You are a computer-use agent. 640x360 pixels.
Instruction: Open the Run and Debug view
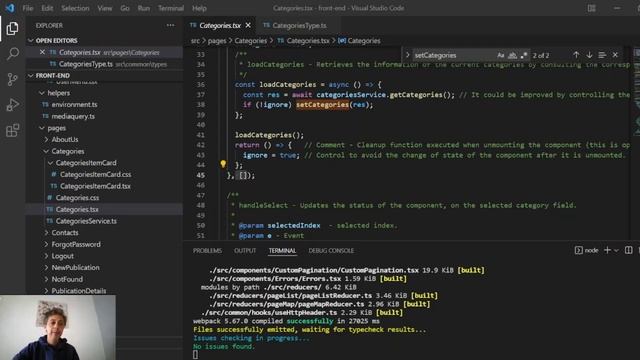[12, 105]
